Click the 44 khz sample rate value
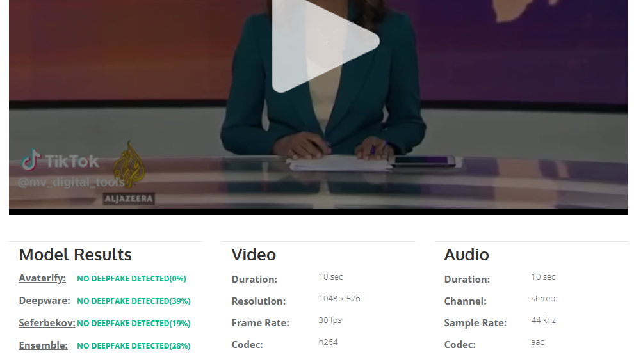634x364 pixels. 543,320
